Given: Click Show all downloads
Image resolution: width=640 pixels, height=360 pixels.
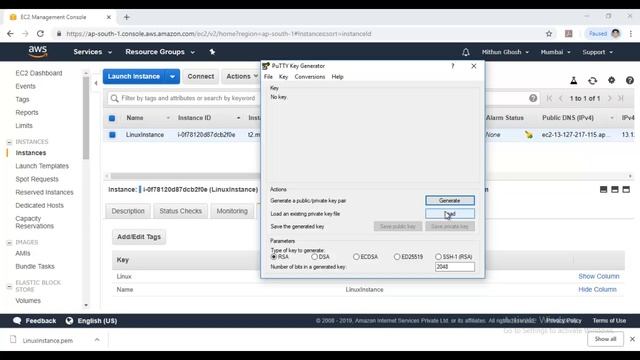Looking at the screenshot, I should pos(605,339).
